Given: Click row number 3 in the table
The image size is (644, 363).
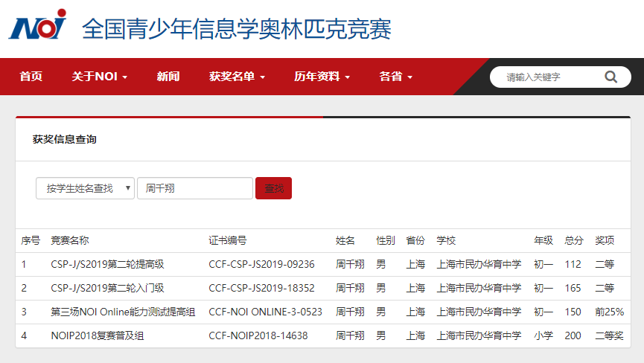Looking at the screenshot, I should pos(24,312).
